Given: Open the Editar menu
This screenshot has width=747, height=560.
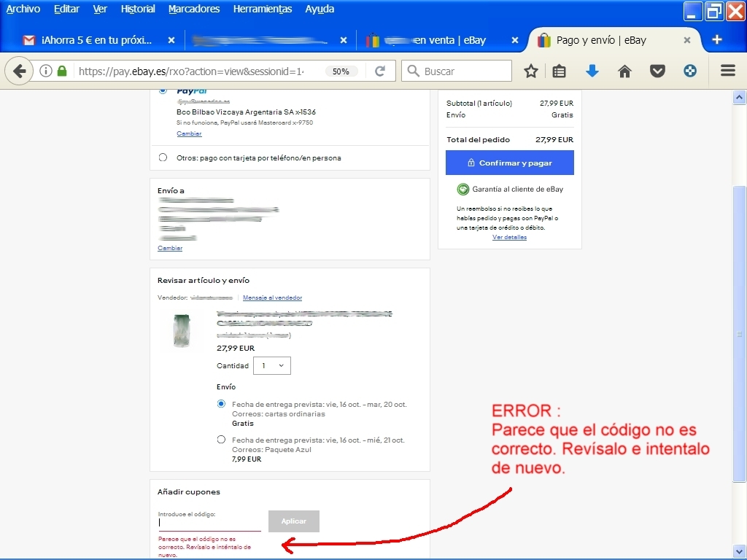Looking at the screenshot, I should tap(66, 9).
